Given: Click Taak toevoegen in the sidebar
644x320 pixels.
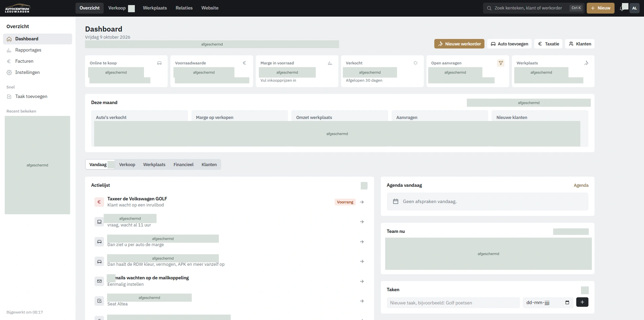Looking at the screenshot, I should [x=38, y=97].
